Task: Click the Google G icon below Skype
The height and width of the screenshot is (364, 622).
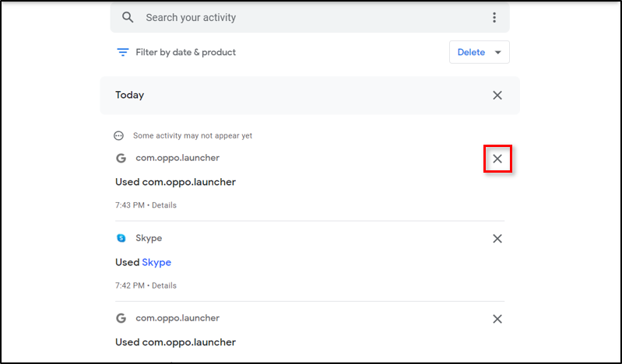Action: pos(121,318)
